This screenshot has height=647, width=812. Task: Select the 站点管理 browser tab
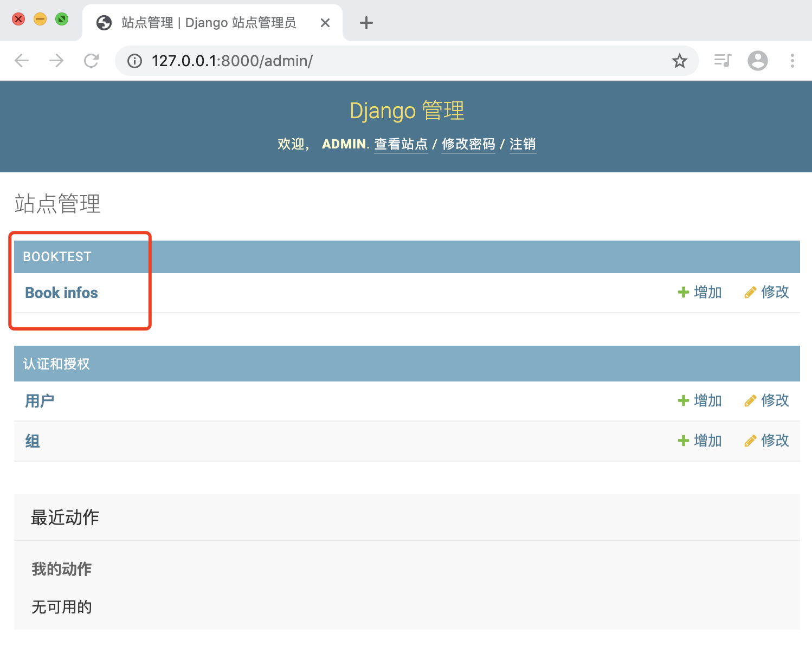[206, 23]
